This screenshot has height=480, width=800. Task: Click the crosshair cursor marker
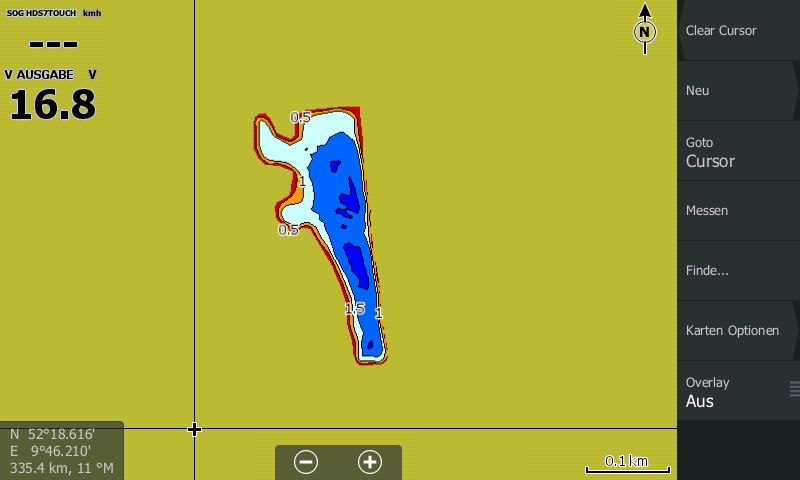pos(194,429)
